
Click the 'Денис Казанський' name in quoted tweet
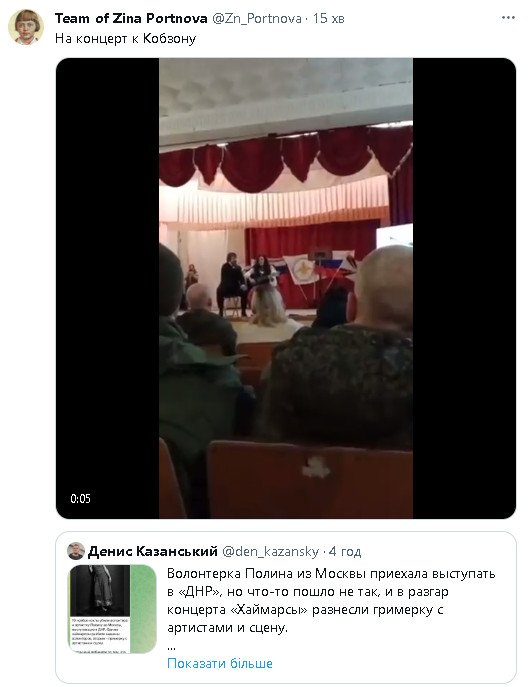pyautogui.click(x=152, y=551)
